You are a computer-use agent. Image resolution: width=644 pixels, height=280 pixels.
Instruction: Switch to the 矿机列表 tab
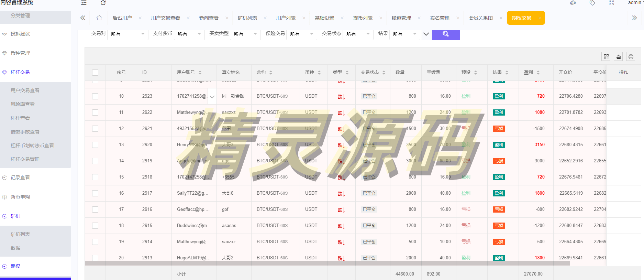pyautogui.click(x=247, y=18)
